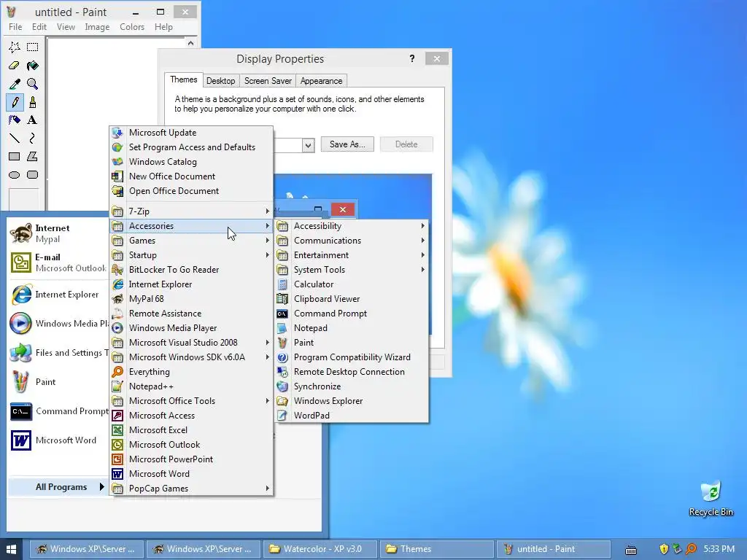
Task: Switch to the Appearance tab
Action: (x=321, y=81)
